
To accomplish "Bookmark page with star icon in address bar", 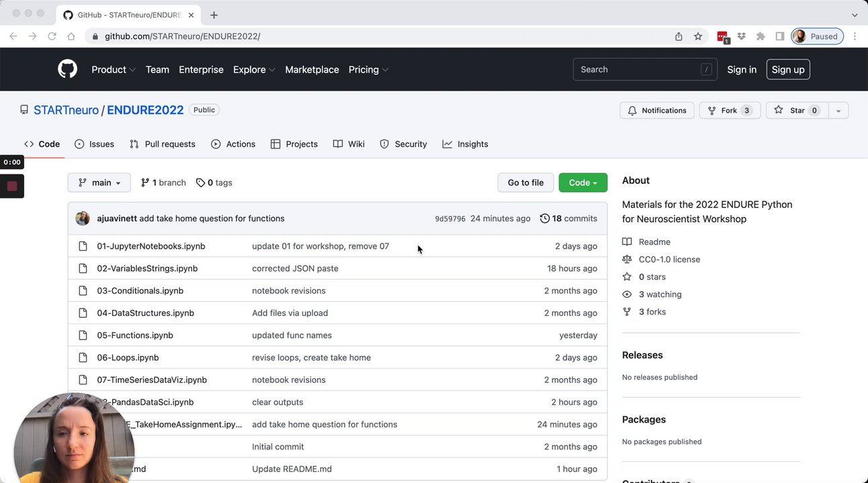I will (698, 36).
